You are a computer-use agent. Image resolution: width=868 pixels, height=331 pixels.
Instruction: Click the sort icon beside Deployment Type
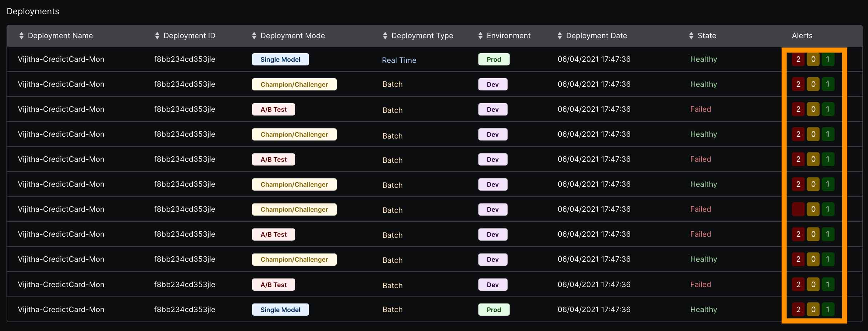tap(385, 36)
